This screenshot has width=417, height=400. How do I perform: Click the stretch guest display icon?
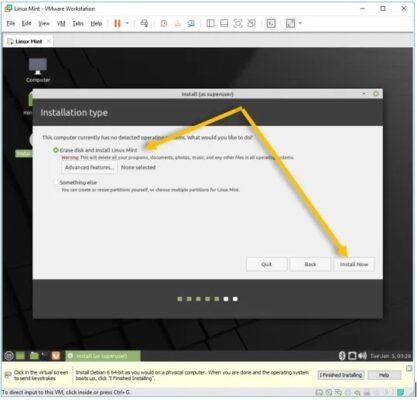click(x=290, y=23)
